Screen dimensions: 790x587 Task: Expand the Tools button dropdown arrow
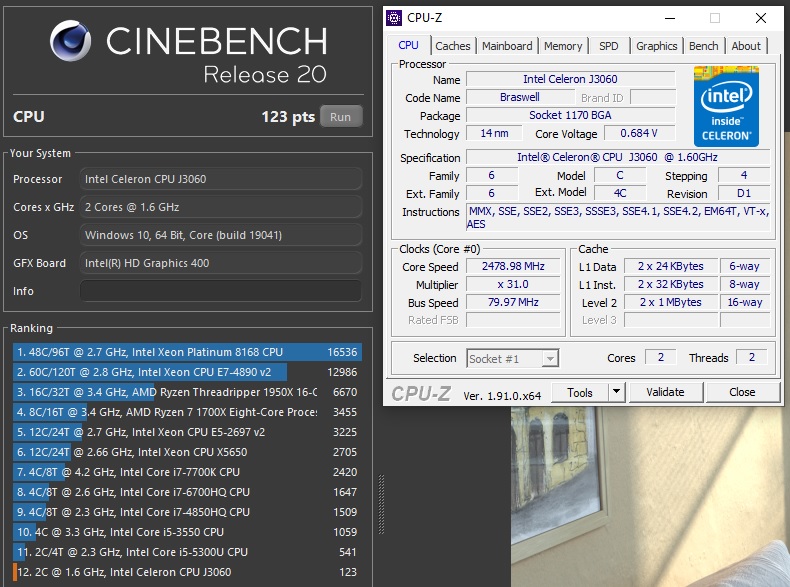tap(616, 392)
